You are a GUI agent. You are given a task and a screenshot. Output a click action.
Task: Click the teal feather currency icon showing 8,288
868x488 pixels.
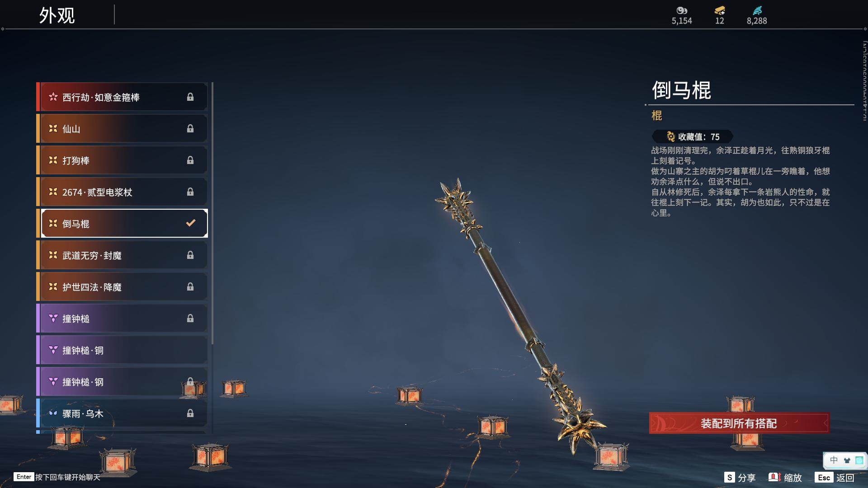(x=757, y=10)
